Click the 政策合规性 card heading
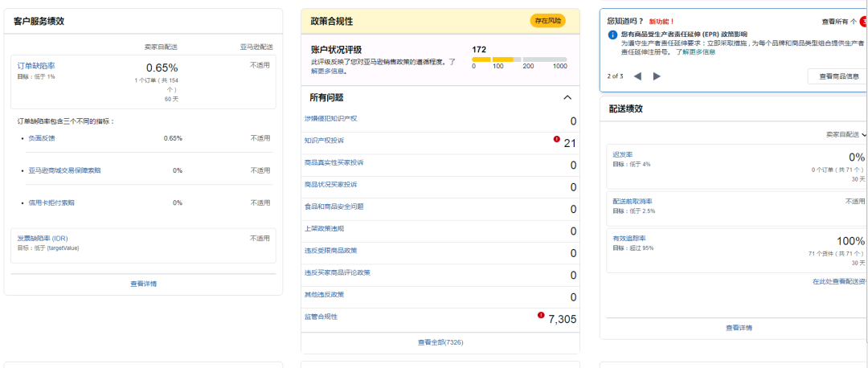This screenshot has width=868, height=368. (331, 22)
